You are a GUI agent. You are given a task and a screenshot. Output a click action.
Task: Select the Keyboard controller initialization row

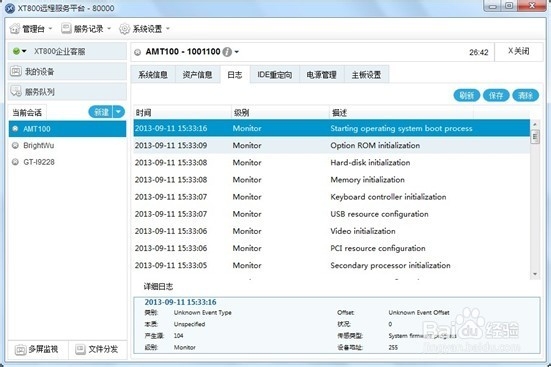coord(331,197)
